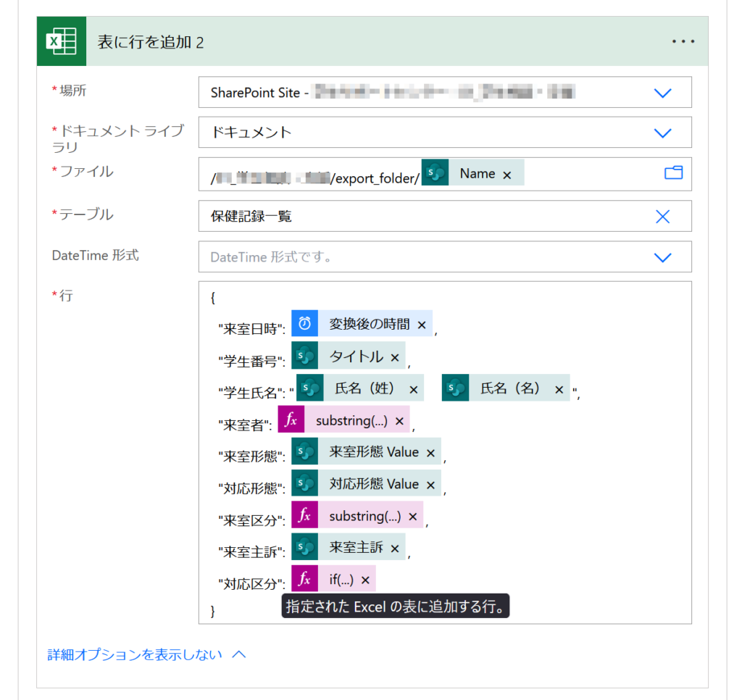This screenshot has height=700, width=742.
Task: Select the clock icon on 変換後の時間 token
Action: point(304,323)
